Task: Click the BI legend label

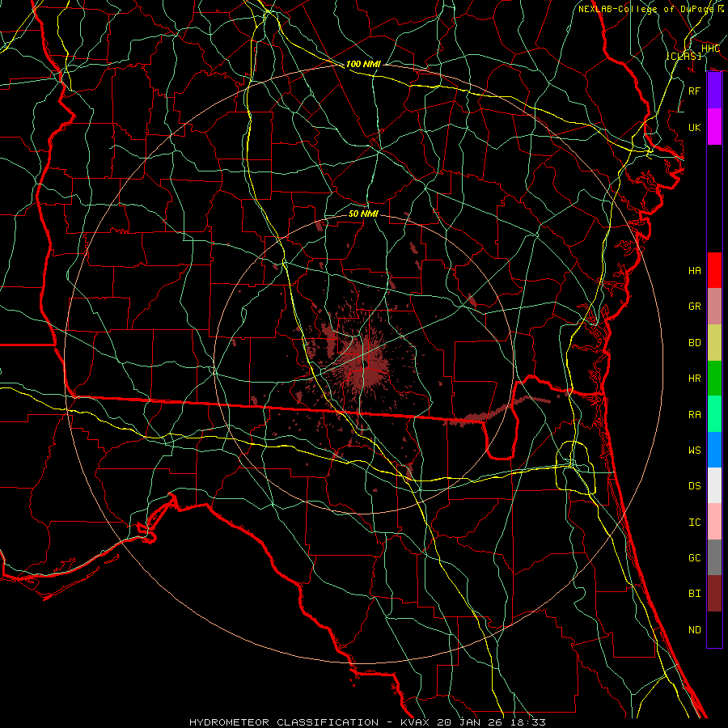Action: 695,594
